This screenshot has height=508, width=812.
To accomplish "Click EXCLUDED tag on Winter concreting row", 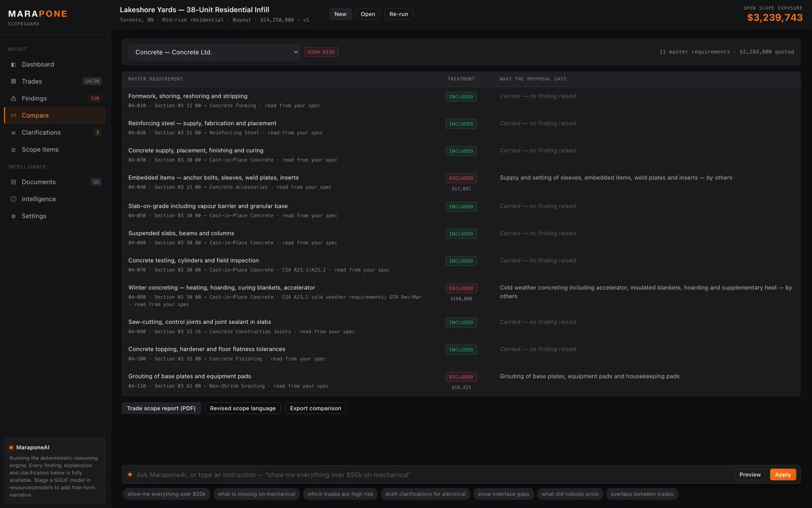I will [x=461, y=288].
